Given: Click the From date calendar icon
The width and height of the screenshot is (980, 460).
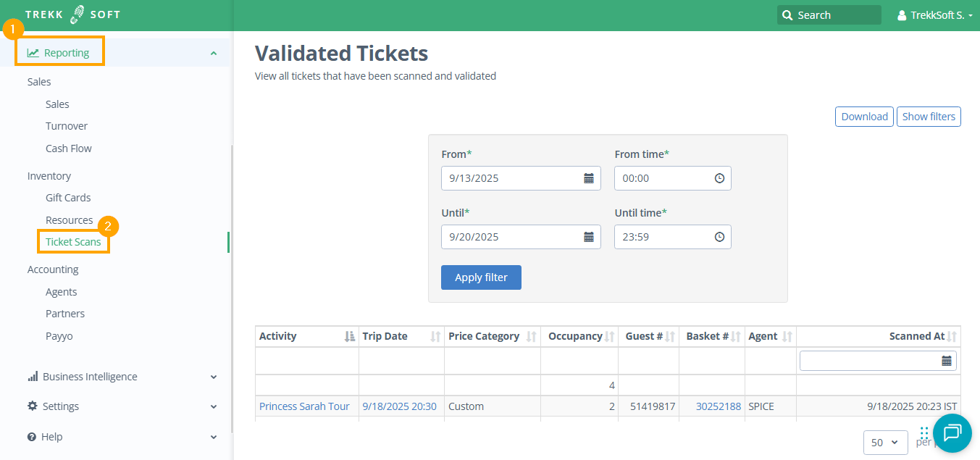Looking at the screenshot, I should pyautogui.click(x=588, y=178).
